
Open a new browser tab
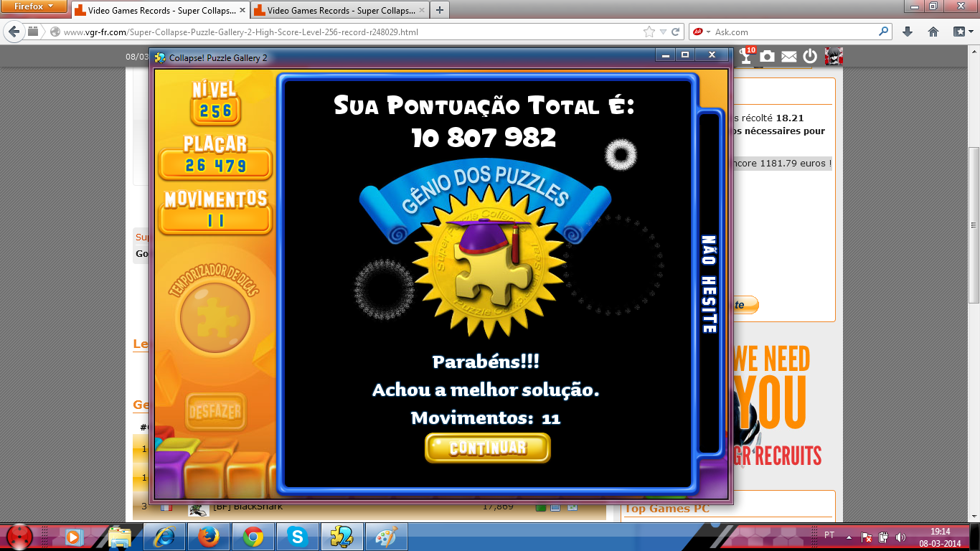coord(439,10)
